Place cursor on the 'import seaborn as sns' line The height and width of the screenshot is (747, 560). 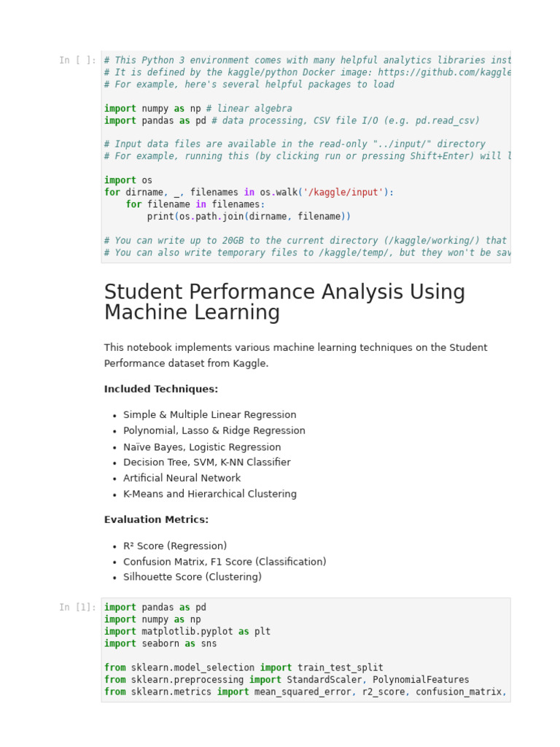(160, 643)
